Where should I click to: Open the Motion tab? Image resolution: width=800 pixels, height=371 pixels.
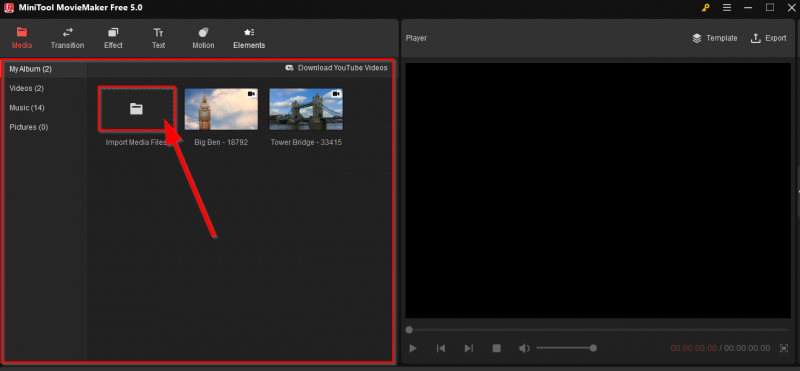pos(203,38)
